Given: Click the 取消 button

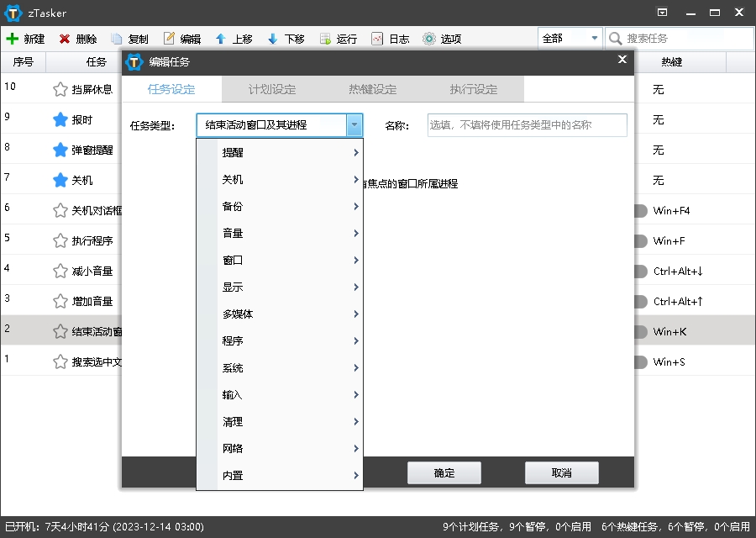Looking at the screenshot, I should [x=561, y=472].
